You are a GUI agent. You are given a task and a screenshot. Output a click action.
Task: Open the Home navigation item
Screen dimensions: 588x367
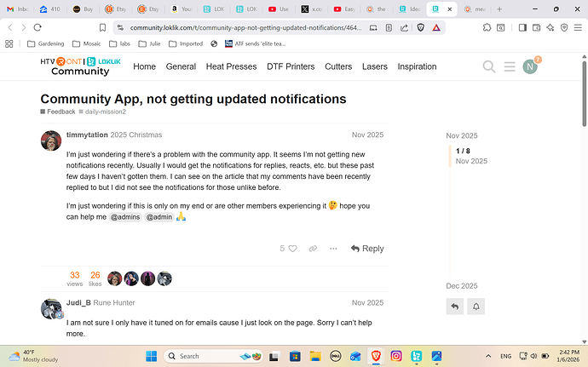[144, 66]
